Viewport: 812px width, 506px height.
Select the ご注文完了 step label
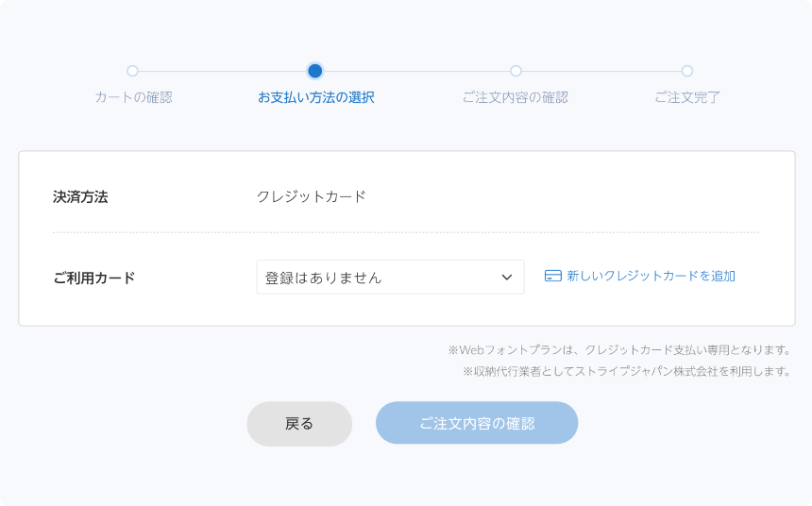[x=687, y=97]
